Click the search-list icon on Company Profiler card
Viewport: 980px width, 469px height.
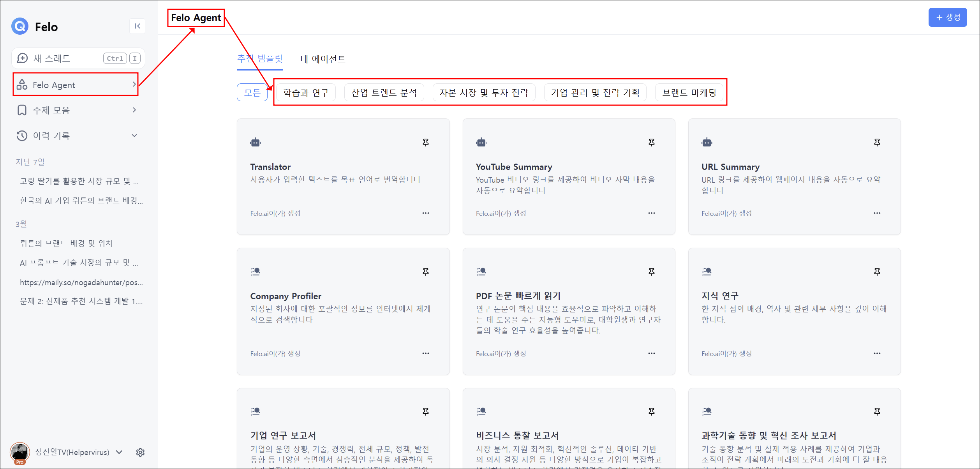(x=256, y=272)
